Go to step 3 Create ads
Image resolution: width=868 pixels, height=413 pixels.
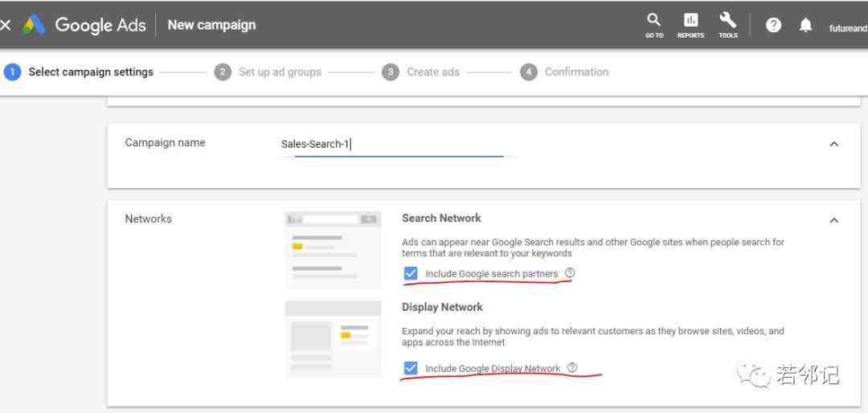[420, 72]
